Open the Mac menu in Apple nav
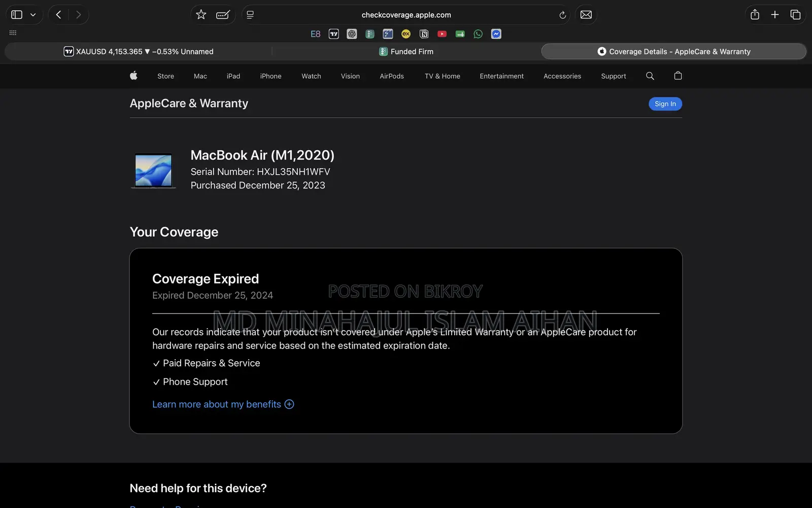This screenshot has height=508, width=812. (x=200, y=76)
